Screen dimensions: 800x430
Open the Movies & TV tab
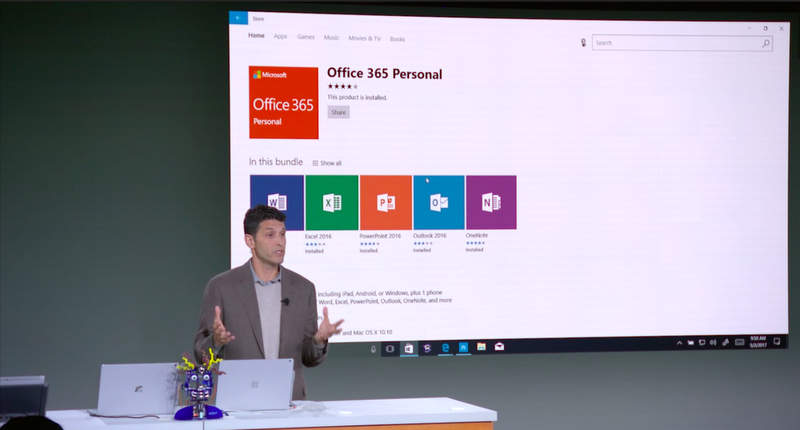pos(364,38)
